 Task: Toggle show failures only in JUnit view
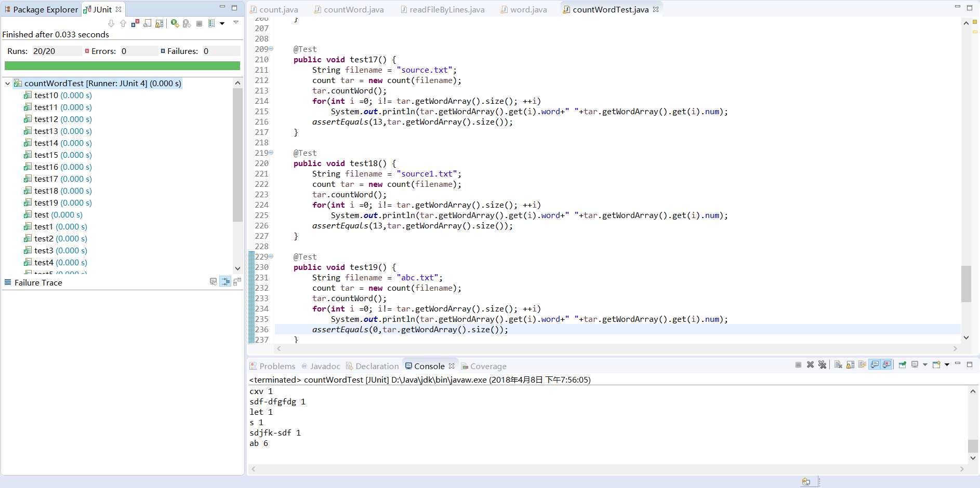(135, 23)
